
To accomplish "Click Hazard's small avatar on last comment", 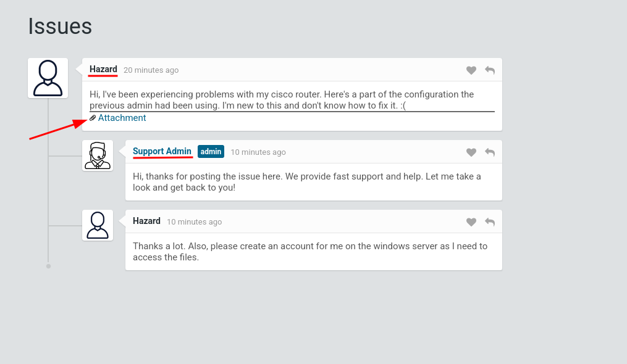I will point(98,225).
